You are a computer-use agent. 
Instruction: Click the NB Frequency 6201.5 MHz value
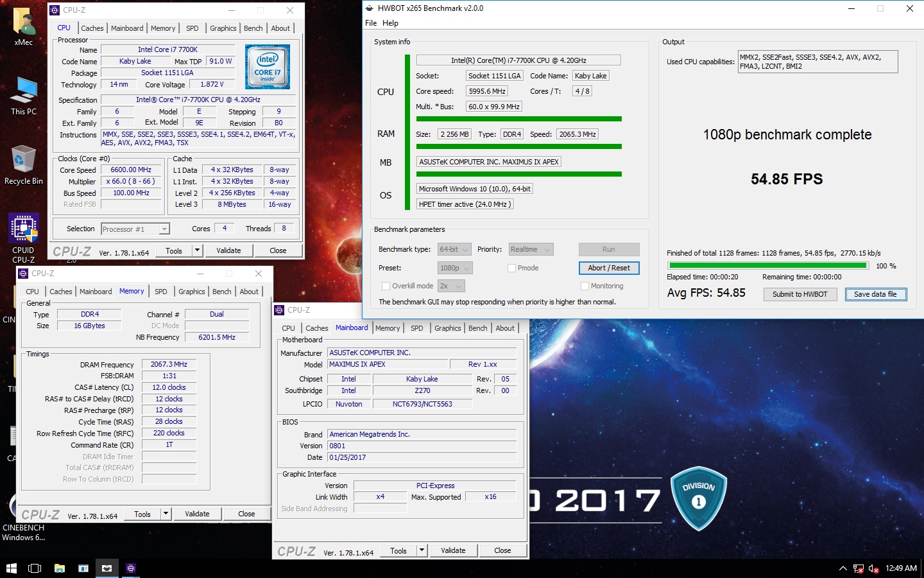tap(217, 337)
